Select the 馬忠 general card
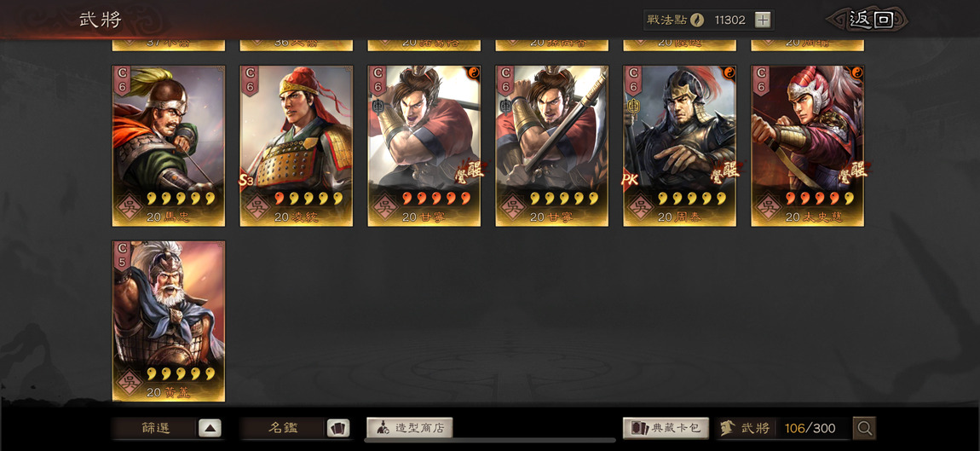Image resolution: width=980 pixels, height=451 pixels. (x=168, y=146)
